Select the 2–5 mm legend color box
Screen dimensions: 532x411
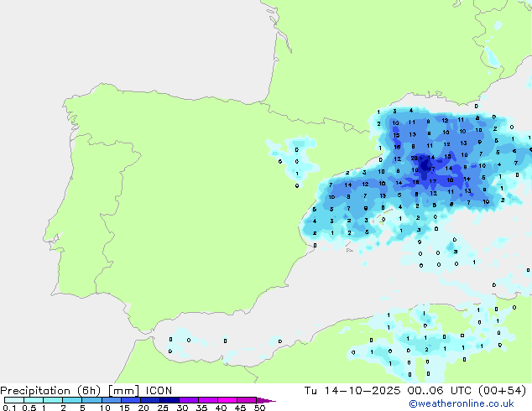pos(72,400)
